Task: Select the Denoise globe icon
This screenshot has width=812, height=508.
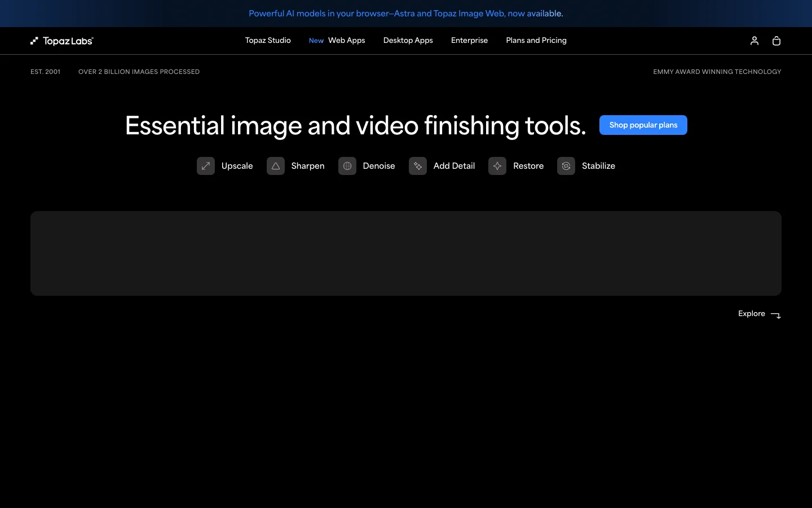Action: point(347,166)
